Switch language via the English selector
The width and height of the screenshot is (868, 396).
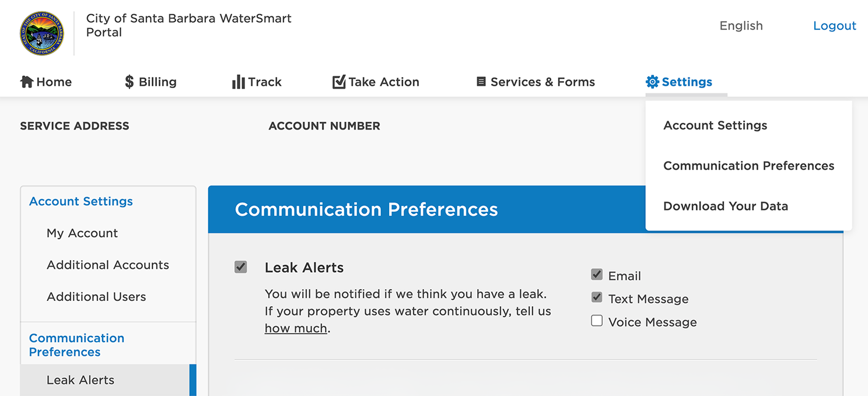click(741, 26)
